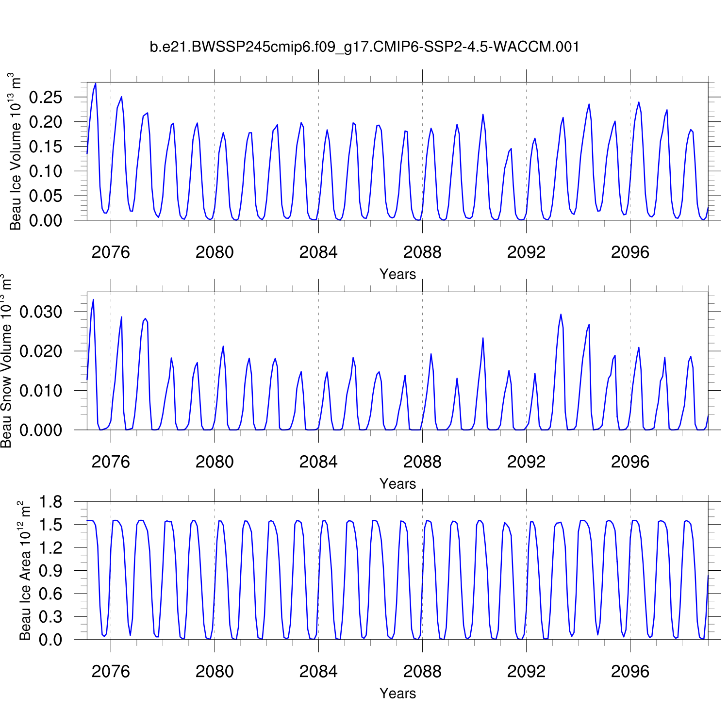The width and height of the screenshot is (728, 728).
Task: Select the Beau Snow Volume y-axis label
Action: [x=6, y=361]
